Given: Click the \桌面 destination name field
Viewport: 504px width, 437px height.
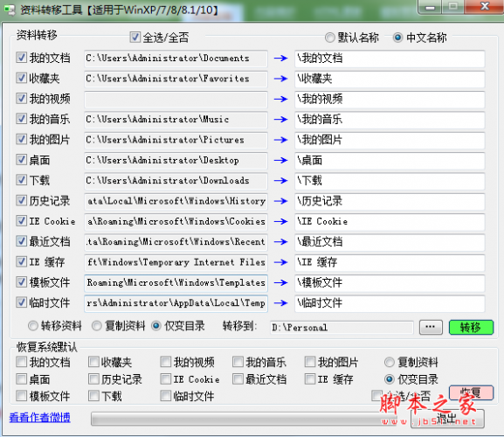Looking at the screenshot, I should pos(390,161).
